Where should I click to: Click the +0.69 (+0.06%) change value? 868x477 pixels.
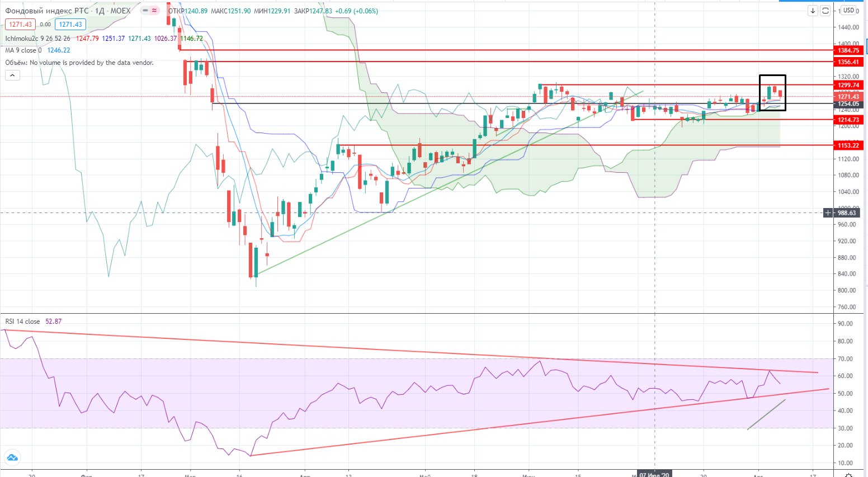[356, 11]
